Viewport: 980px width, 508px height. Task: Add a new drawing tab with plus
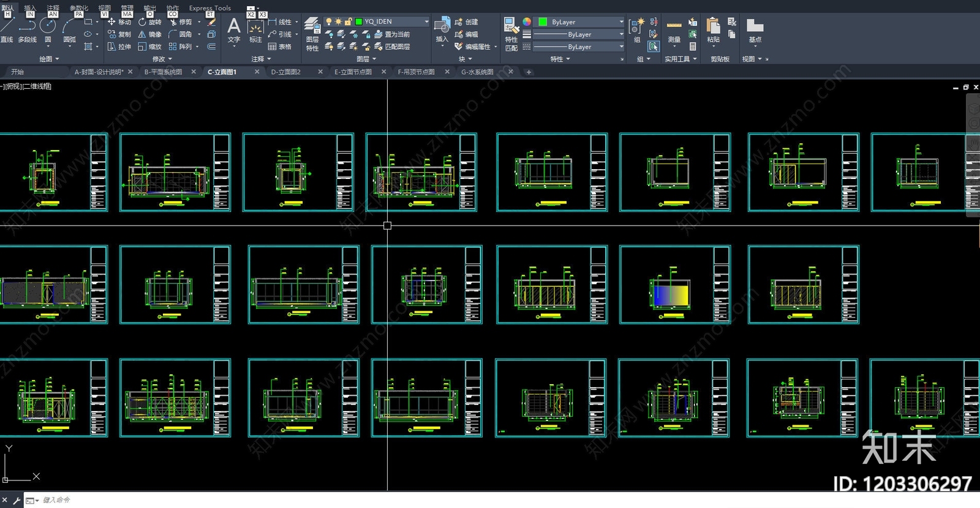point(529,72)
